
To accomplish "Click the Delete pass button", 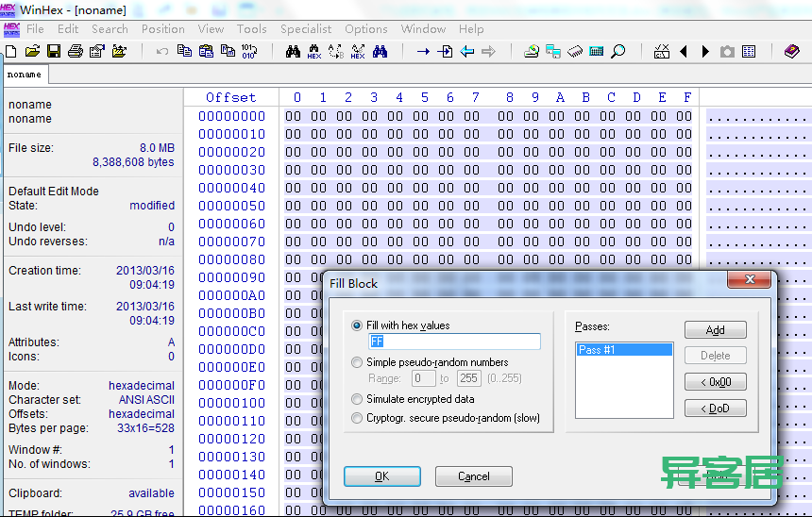I will point(715,356).
